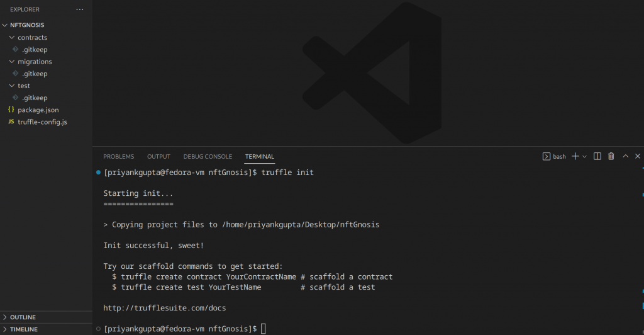Maximize the panel with the up chevron

625,156
